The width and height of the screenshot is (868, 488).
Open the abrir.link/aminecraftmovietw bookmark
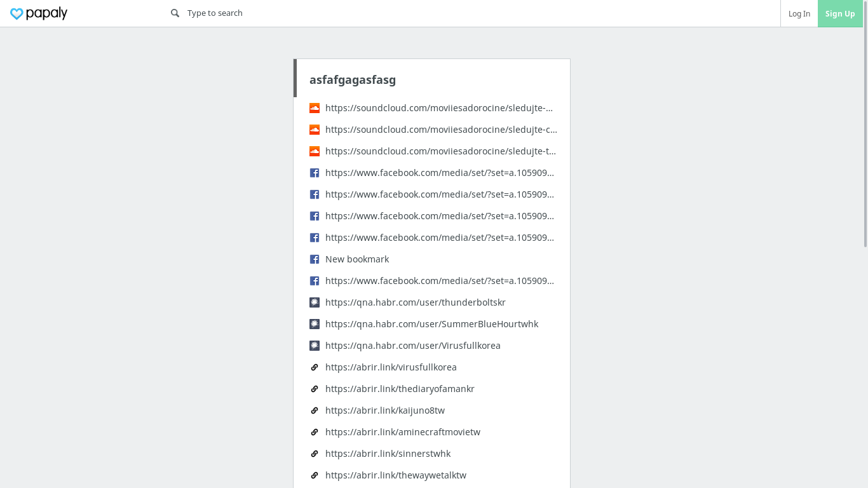(x=403, y=432)
